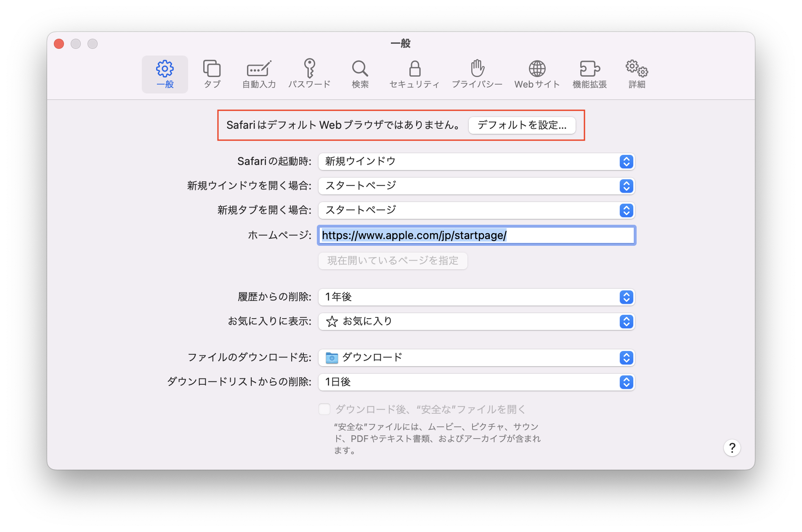Open the タブ preferences pane
802x532 pixels.
pyautogui.click(x=212, y=74)
